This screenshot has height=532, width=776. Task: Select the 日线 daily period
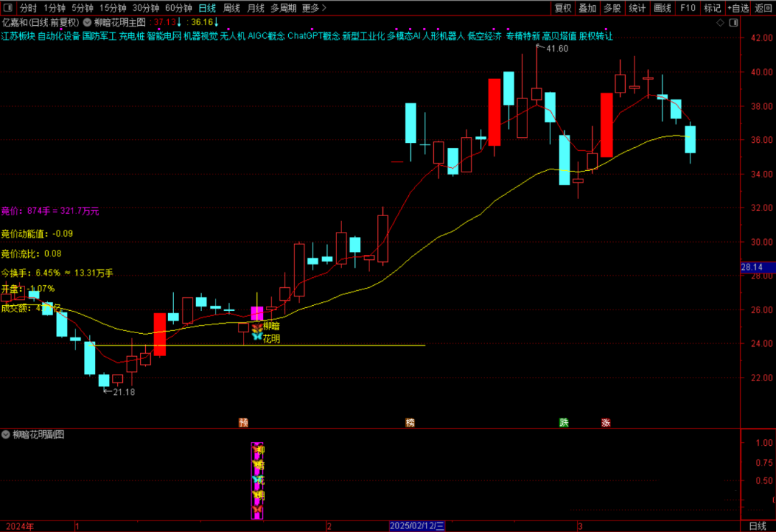click(x=208, y=8)
